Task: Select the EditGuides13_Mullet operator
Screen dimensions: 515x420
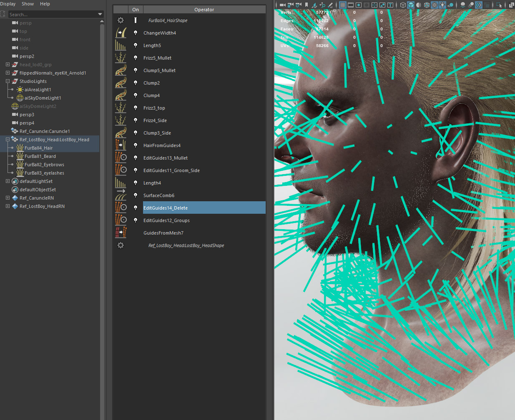Action: [x=166, y=158]
